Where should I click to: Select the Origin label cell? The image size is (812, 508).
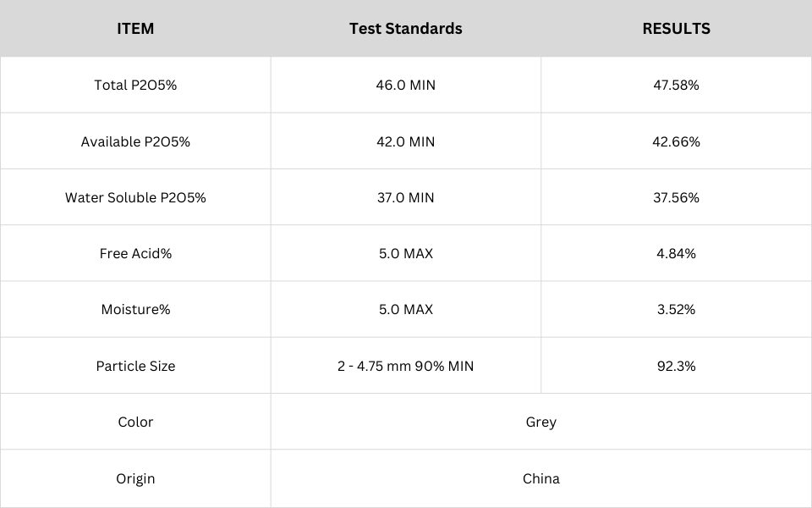(135, 478)
